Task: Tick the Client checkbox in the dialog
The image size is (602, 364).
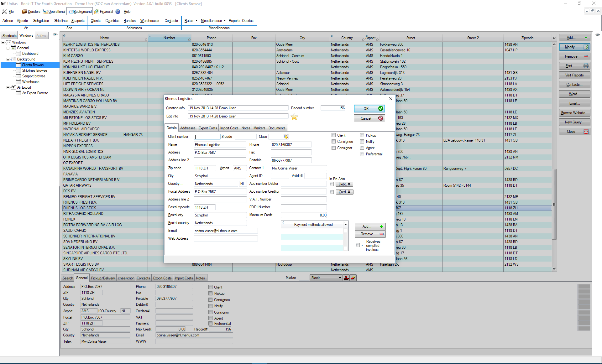Action: pos(334,135)
